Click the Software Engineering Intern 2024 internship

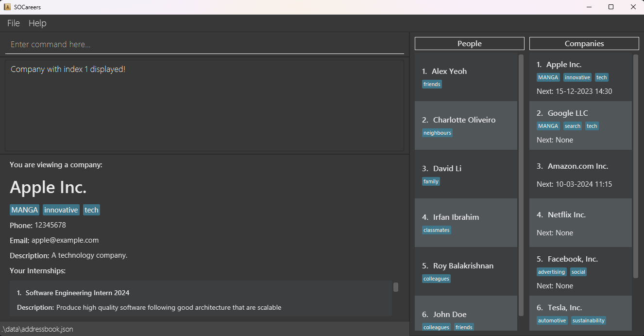(78, 293)
